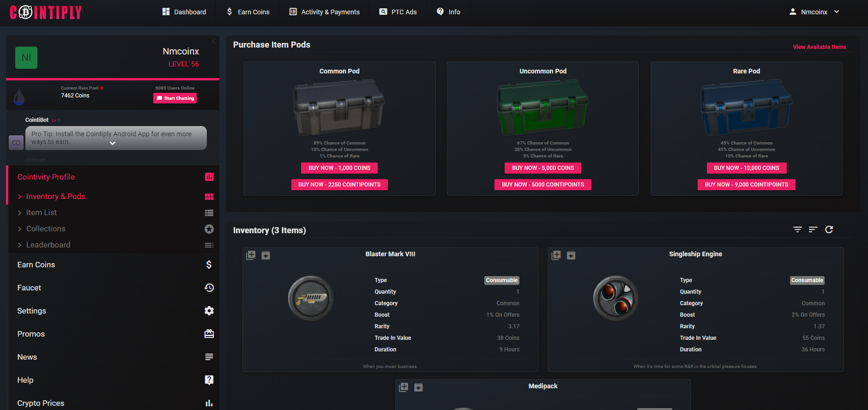Click the add icon on Blaster Mark VIII
868x410 pixels.
(x=251, y=255)
